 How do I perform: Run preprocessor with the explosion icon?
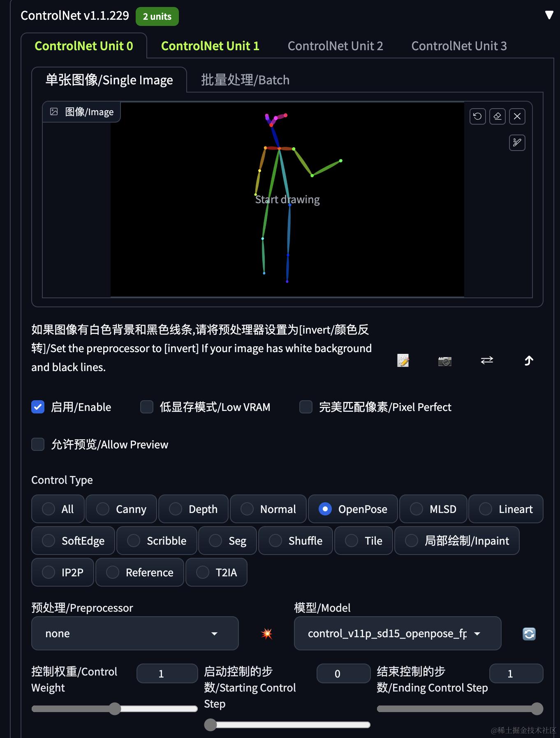coord(266,634)
